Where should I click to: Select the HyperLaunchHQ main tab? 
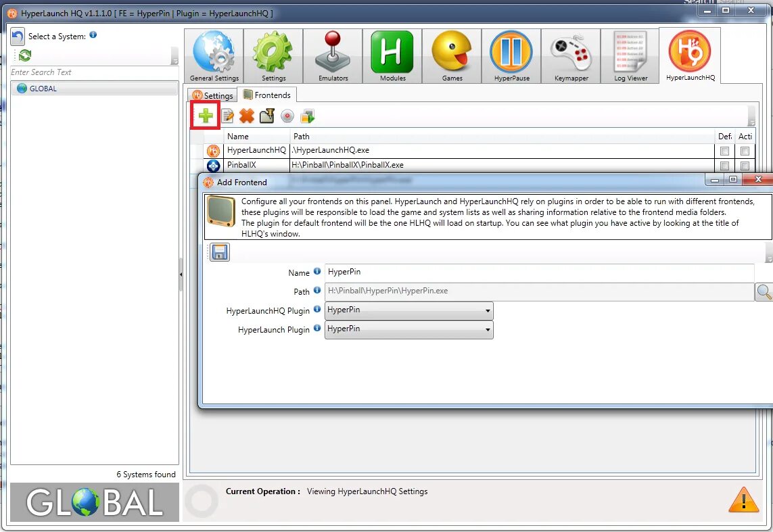tap(690, 55)
